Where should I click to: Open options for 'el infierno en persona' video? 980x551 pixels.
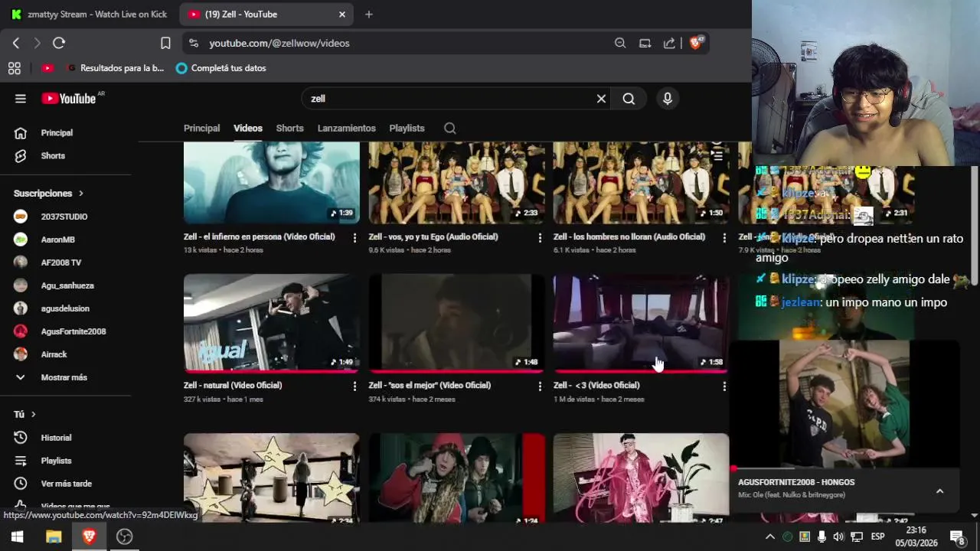[354, 238]
